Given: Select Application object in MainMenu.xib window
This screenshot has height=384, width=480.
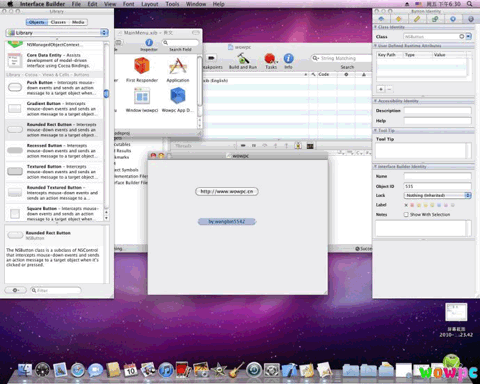Looking at the screenshot, I should tap(178, 70).
